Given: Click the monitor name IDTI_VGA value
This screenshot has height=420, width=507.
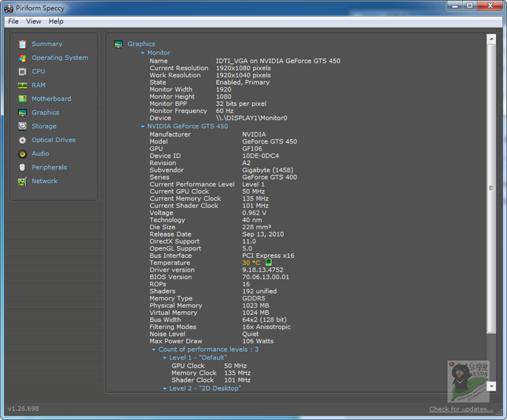Looking at the screenshot, I should (x=278, y=61).
